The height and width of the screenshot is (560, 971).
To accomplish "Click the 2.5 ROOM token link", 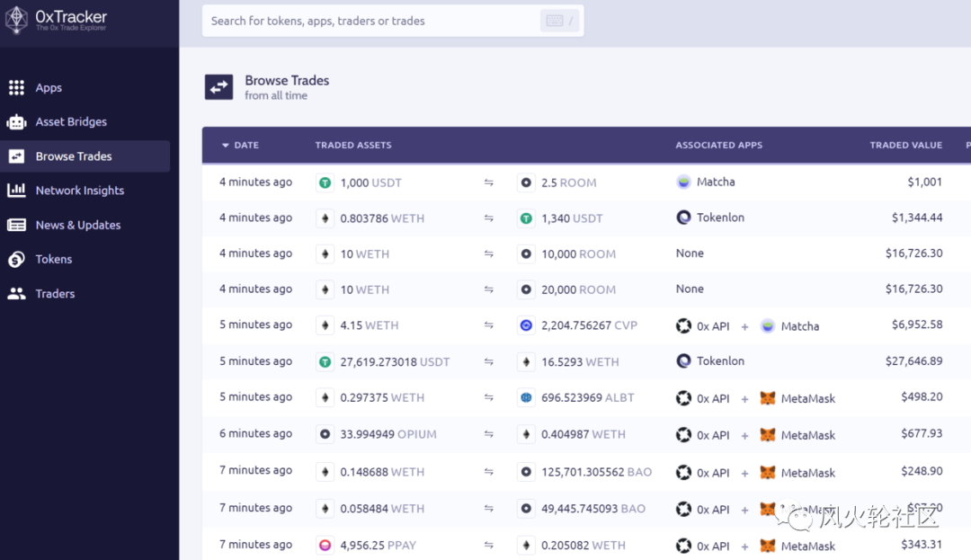I will pyautogui.click(x=568, y=182).
